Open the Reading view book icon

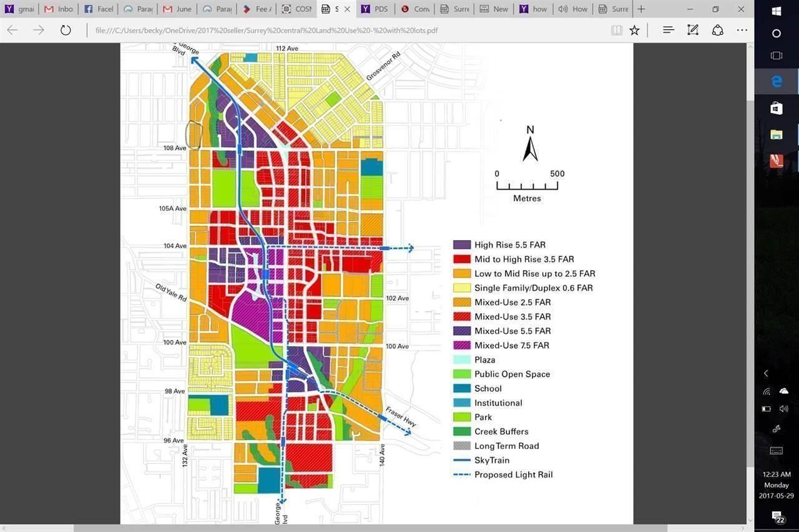616,30
